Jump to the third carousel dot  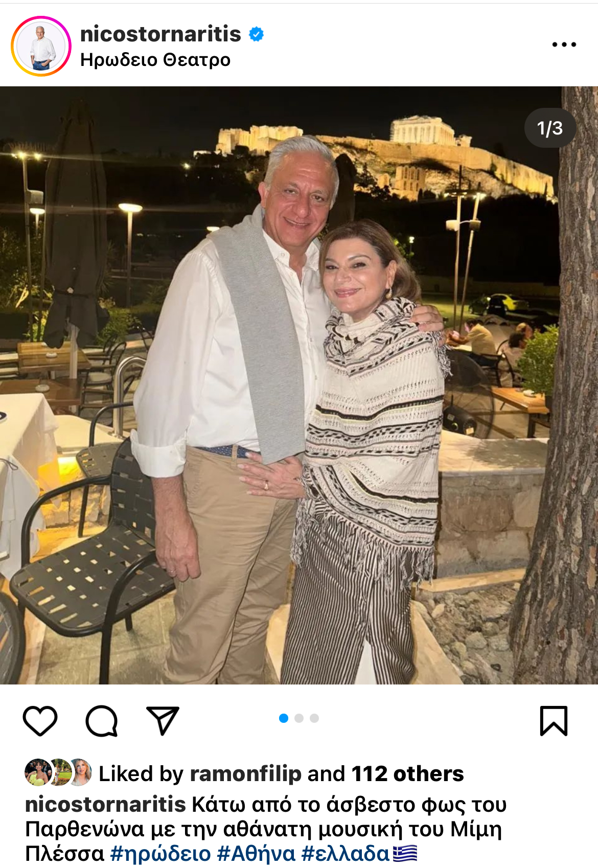coord(314,718)
